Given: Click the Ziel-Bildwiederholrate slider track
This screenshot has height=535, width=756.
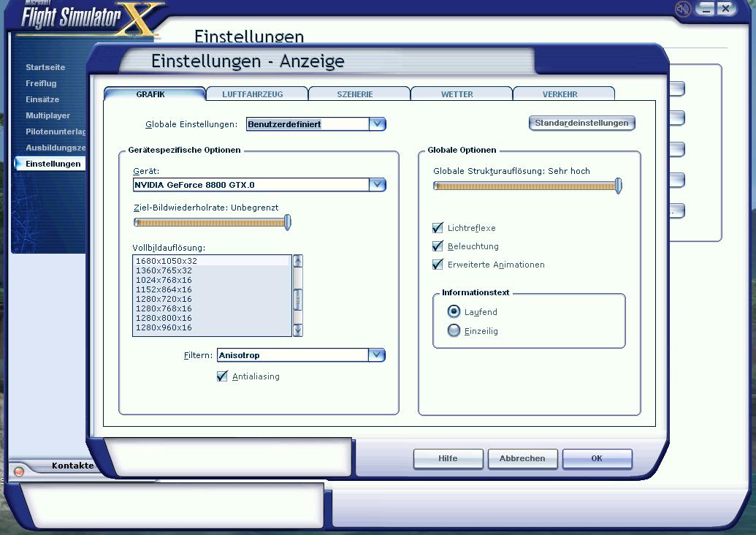Looking at the screenshot, I should click(210, 222).
